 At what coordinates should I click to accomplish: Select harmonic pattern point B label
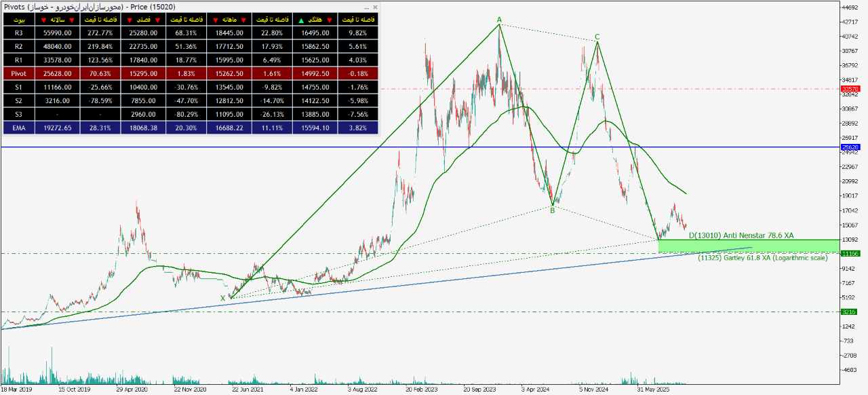553,210
